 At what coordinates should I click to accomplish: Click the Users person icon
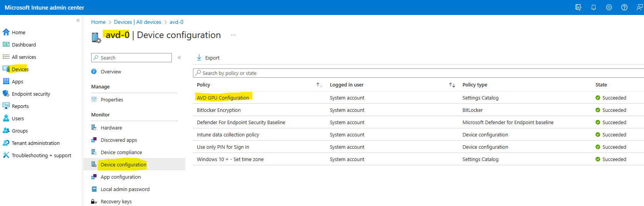(6, 118)
